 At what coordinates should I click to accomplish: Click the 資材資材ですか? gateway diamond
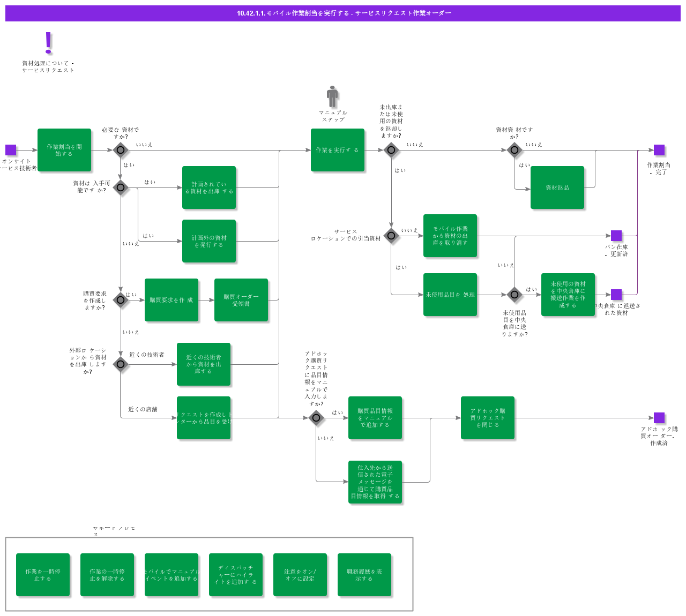(514, 150)
